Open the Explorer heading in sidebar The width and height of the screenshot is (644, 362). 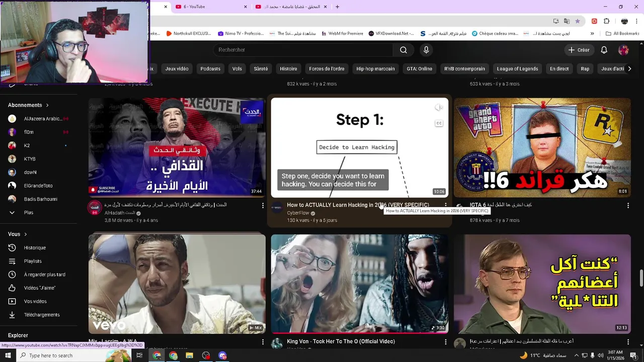point(18,335)
